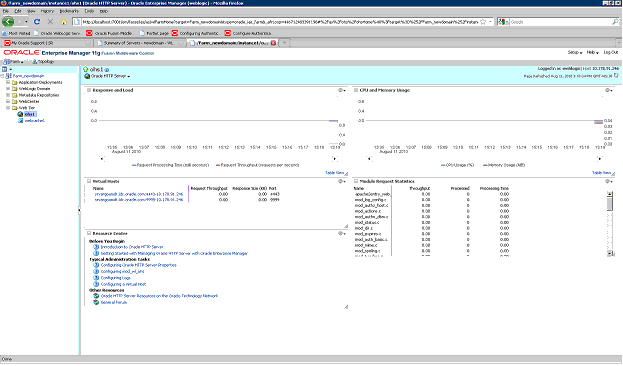Screen dimensions: 623x366
Task: Collapse the CPU and Memory Usage panel
Action: point(356,90)
